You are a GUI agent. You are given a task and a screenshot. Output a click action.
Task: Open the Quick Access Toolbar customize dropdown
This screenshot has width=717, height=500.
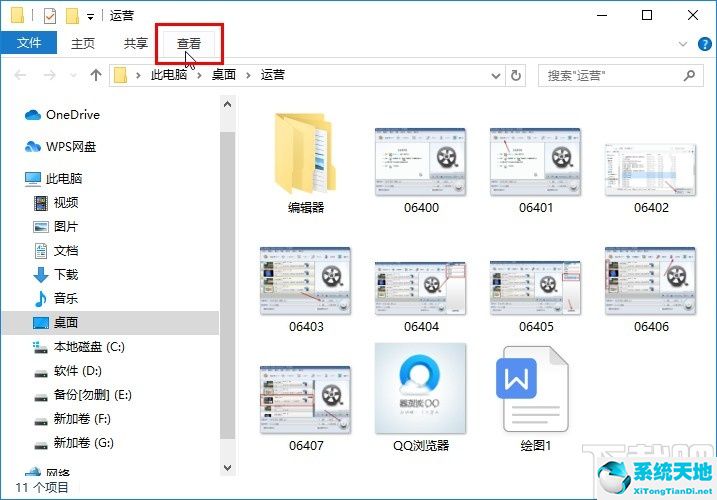point(91,17)
